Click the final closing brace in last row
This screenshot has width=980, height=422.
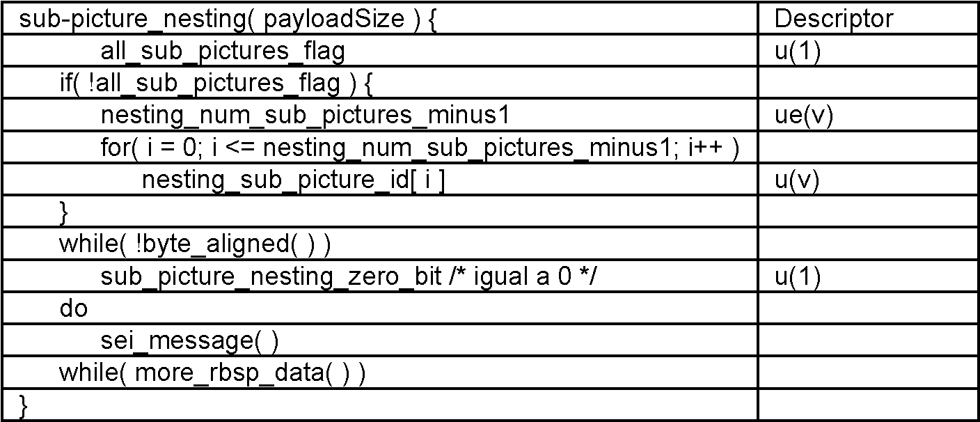coord(24,405)
